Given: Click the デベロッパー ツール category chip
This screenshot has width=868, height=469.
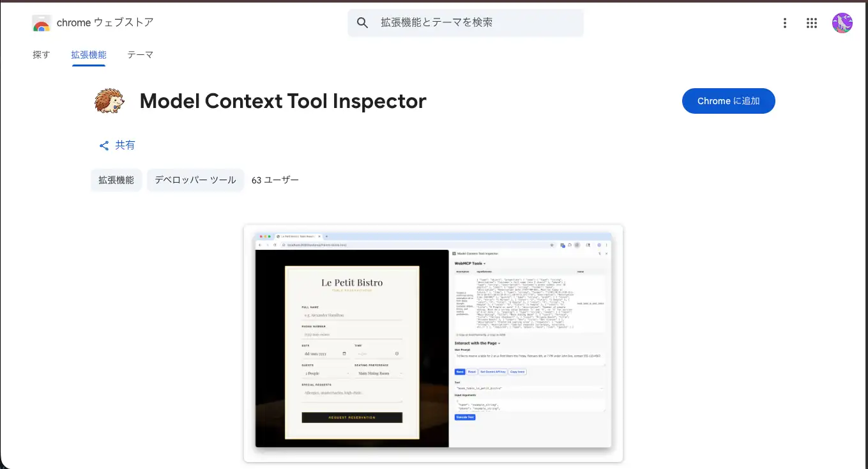Looking at the screenshot, I should 195,180.
